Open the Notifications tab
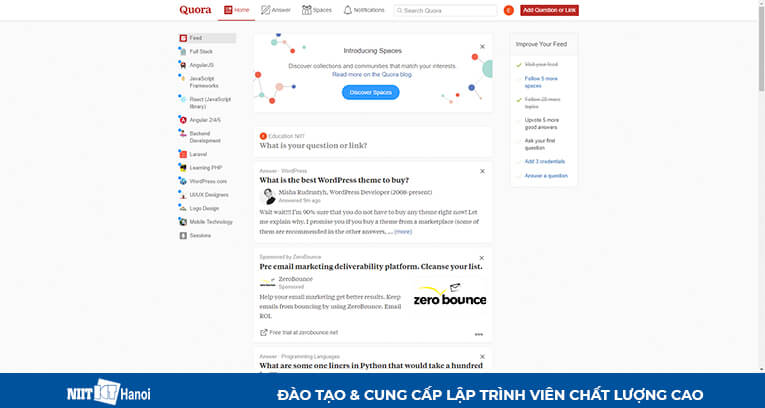 tap(364, 10)
